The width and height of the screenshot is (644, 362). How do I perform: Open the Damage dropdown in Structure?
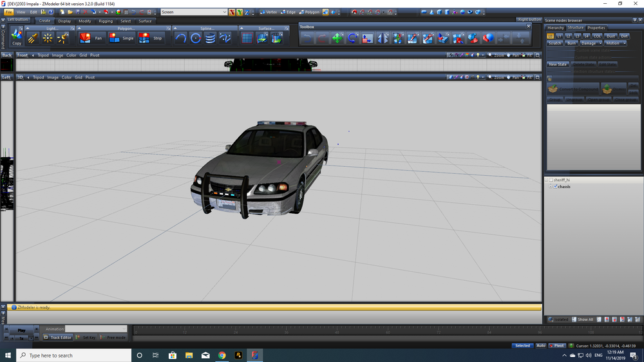click(591, 43)
